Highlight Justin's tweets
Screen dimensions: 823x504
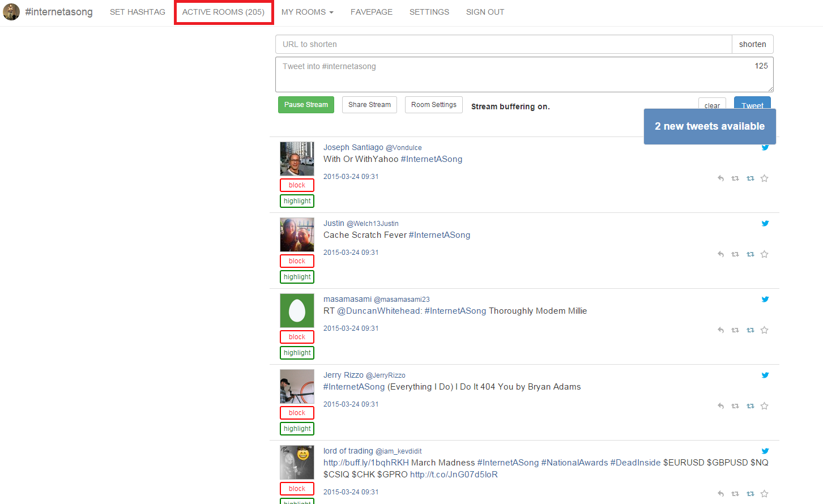pos(297,277)
